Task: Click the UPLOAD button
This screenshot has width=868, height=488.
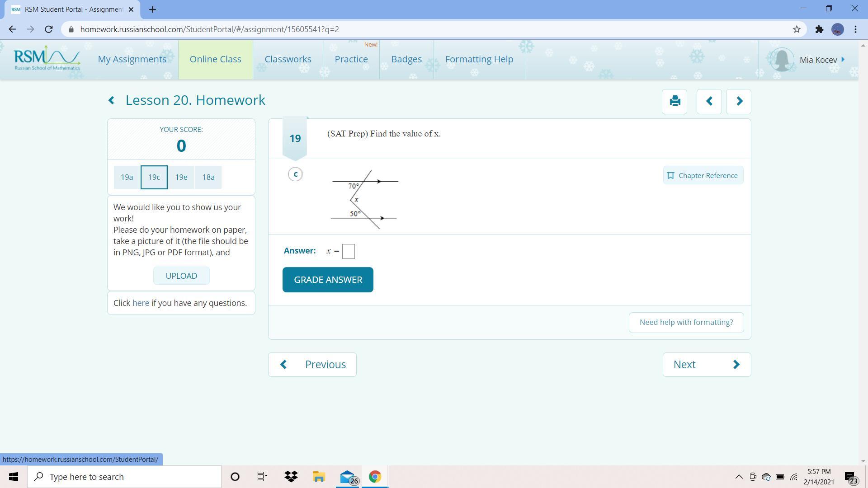Action: (181, 276)
